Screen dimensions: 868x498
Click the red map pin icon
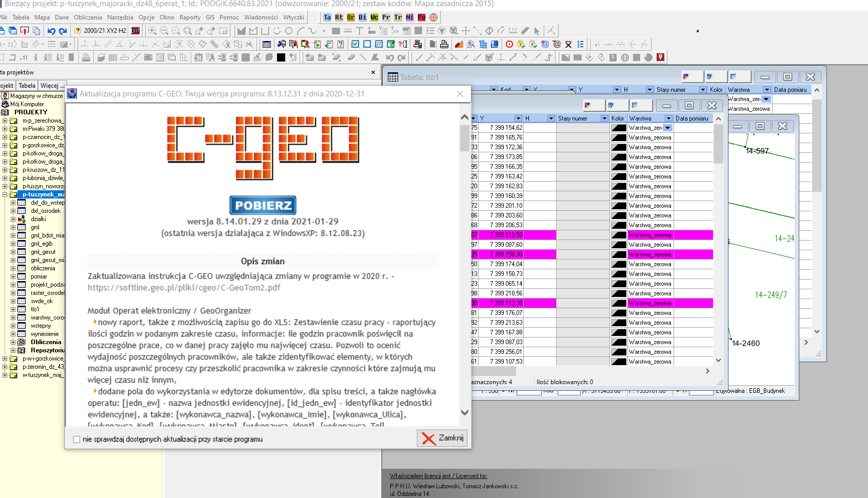pos(661,57)
